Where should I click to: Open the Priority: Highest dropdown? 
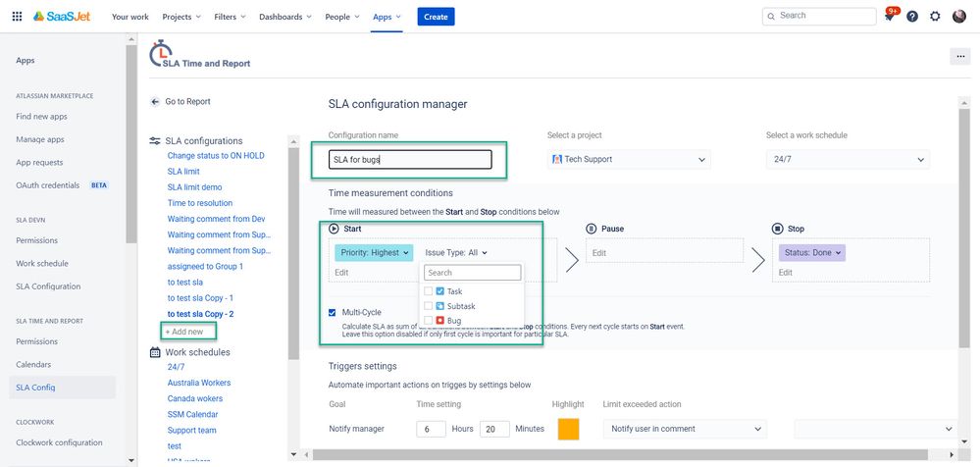(x=375, y=252)
